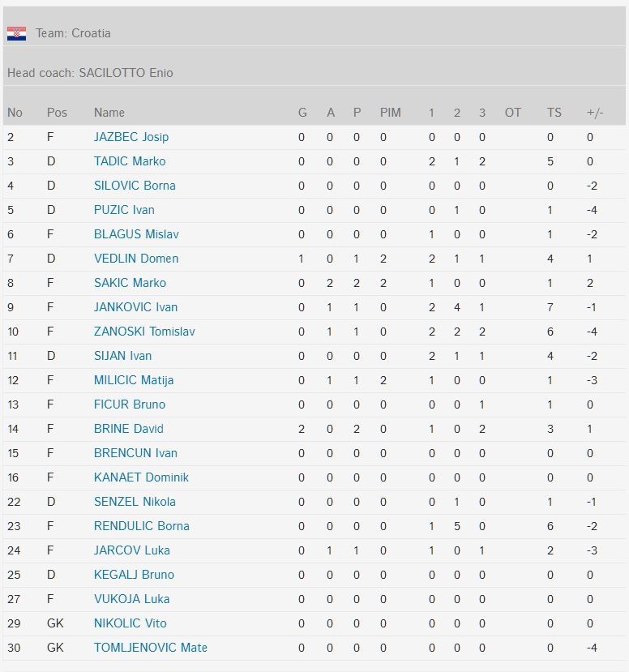The image size is (629, 672).
Task: Open BRINE David player profile
Action: click(x=128, y=429)
